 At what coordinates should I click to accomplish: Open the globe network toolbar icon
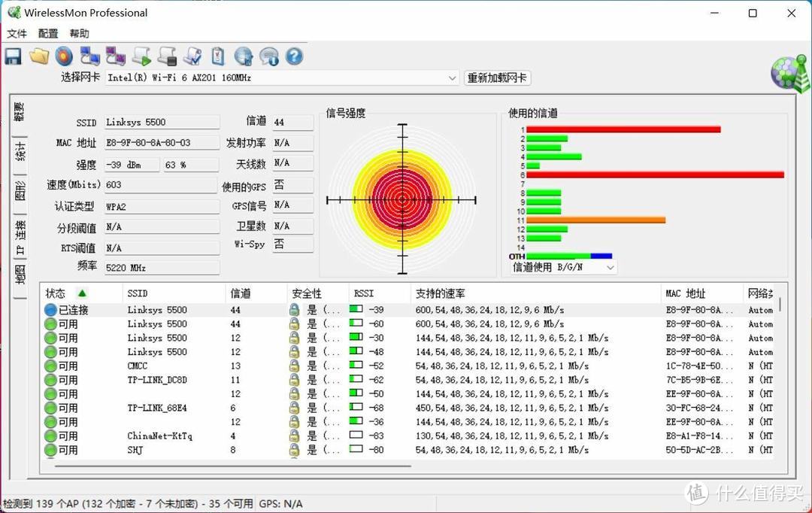pos(243,56)
